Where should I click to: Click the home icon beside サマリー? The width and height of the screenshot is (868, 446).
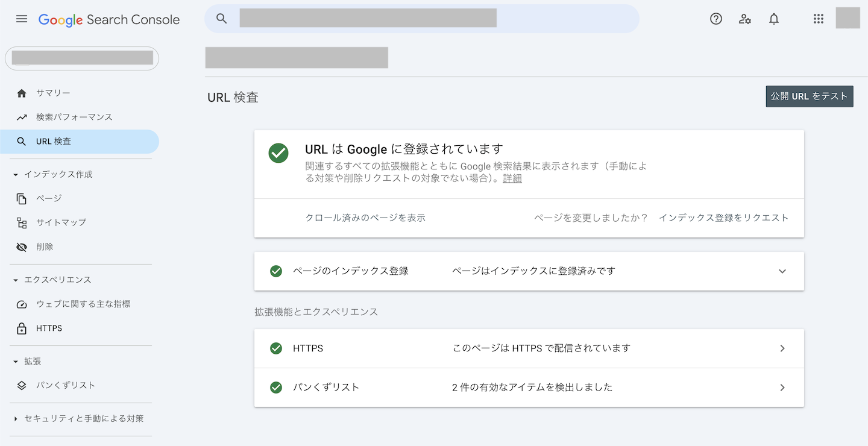click(x=22, y=93)
